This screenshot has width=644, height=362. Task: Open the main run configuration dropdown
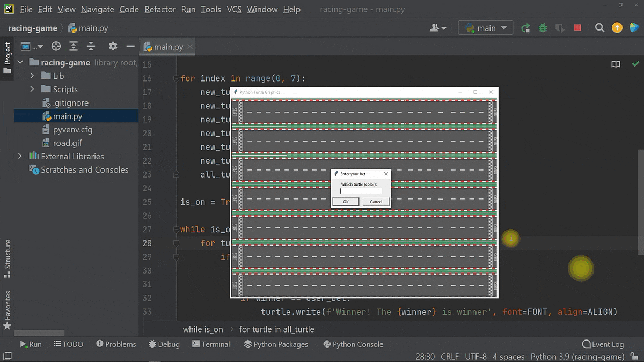486,28
